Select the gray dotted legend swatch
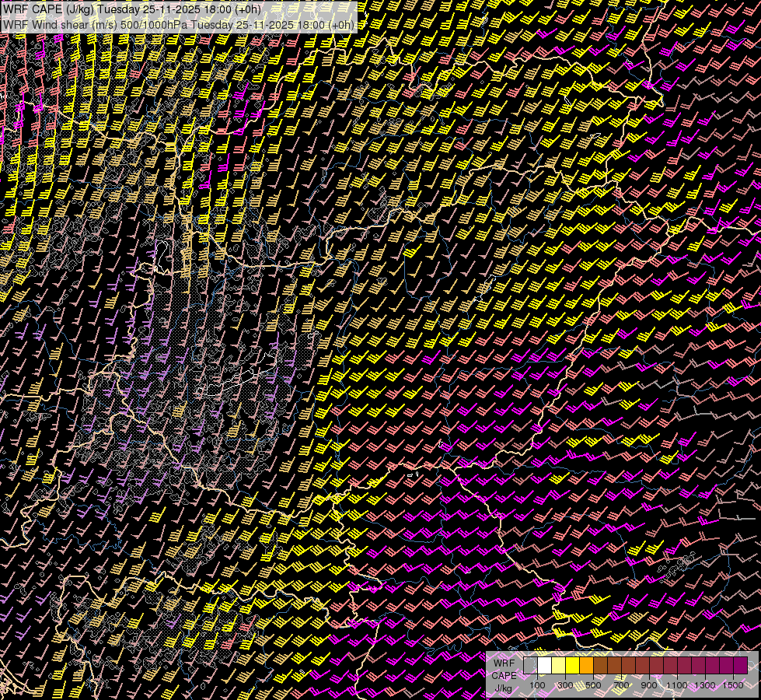761x700 pixels. click(x=530, y=666)
